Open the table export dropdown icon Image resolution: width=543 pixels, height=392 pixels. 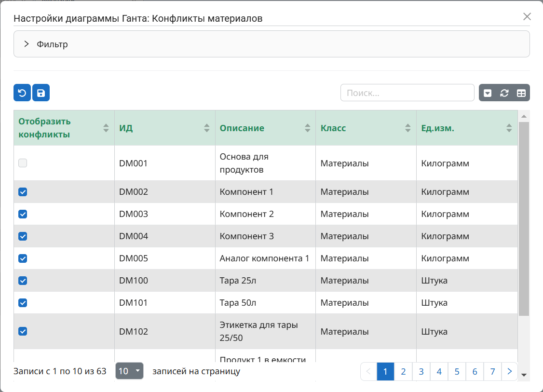[x=488, y=93]
